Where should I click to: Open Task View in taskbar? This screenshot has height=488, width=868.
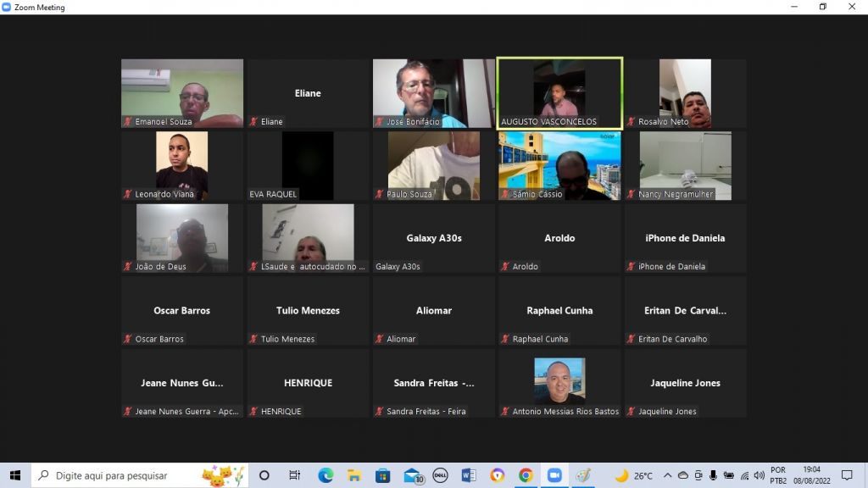pyautogui.click(x=294, y=475)
